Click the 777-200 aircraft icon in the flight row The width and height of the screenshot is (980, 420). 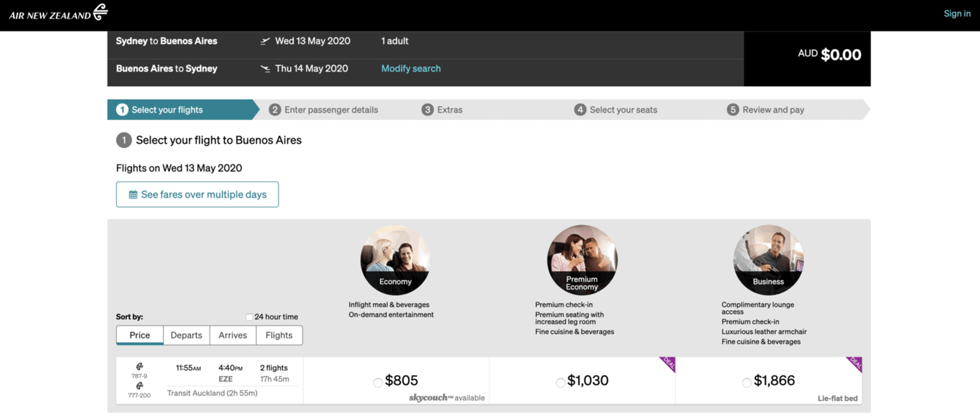[140, 386]
